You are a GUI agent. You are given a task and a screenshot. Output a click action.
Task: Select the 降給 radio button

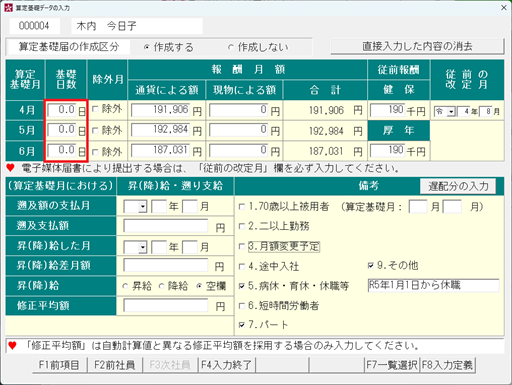pos(161,286)
